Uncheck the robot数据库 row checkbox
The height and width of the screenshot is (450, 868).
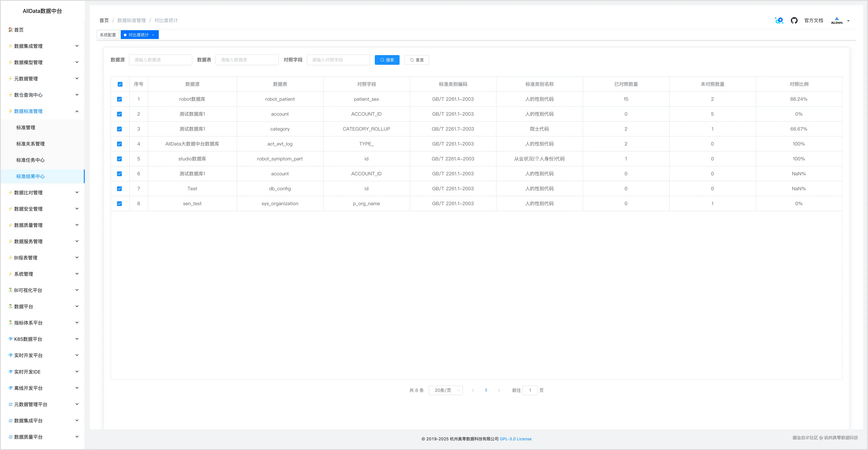[x=119, y=99]
